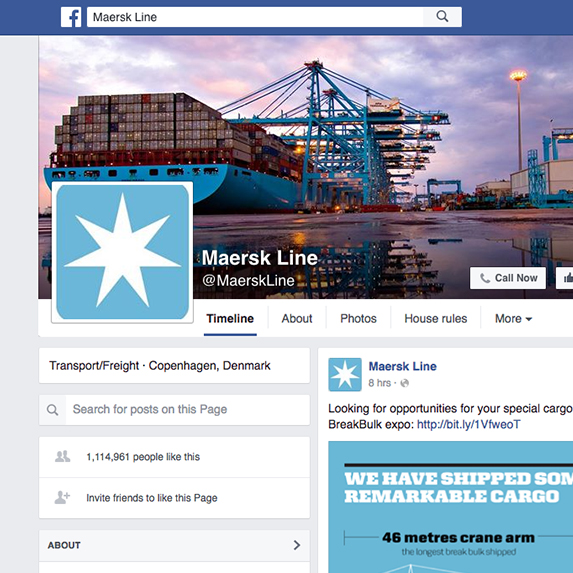Open the More dropdown menu

(x=513, y=319)
